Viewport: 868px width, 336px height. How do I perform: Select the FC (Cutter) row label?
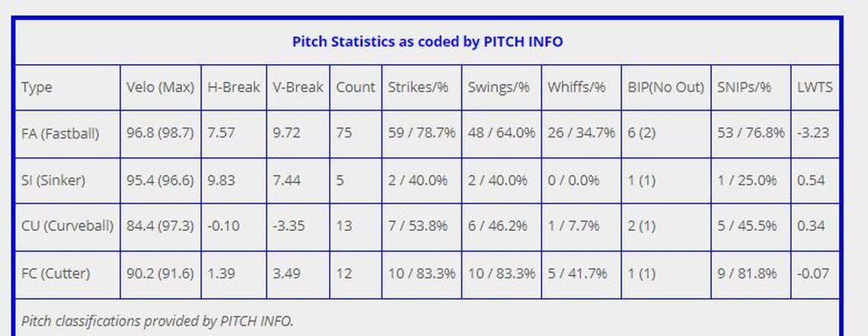(x=55, y=273)
